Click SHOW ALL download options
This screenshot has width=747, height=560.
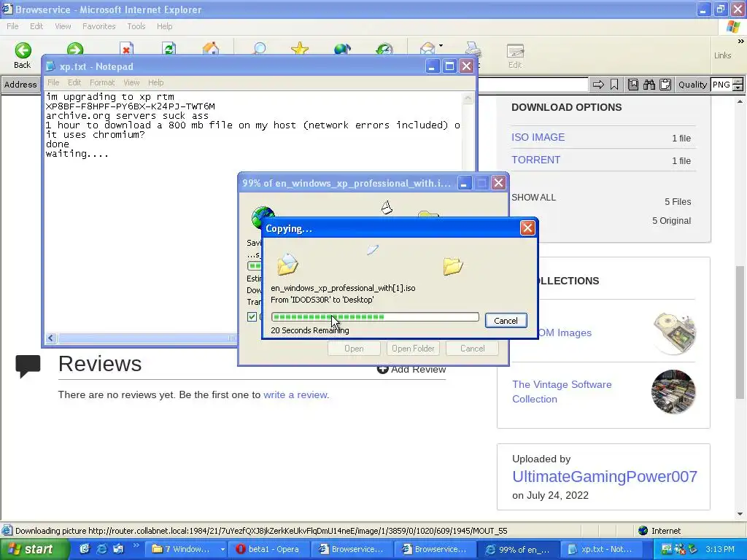click(533, 197)
